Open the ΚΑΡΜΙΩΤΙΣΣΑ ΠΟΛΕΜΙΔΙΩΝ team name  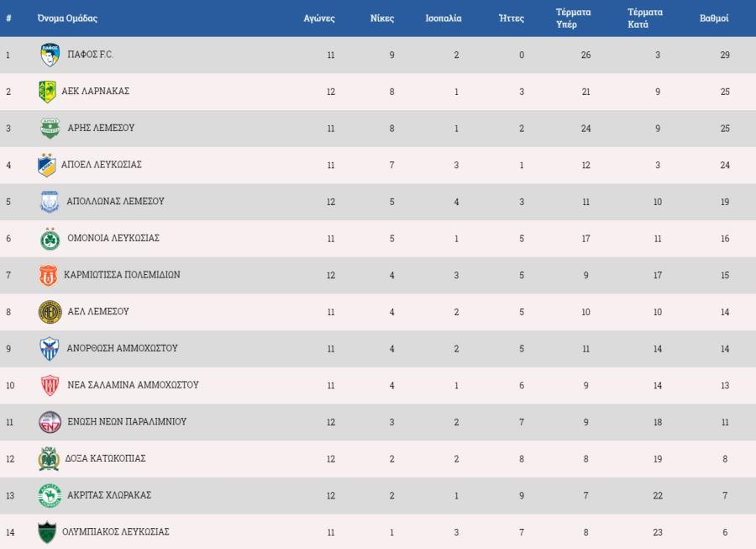pyautogui.click(x=122, y=275)
